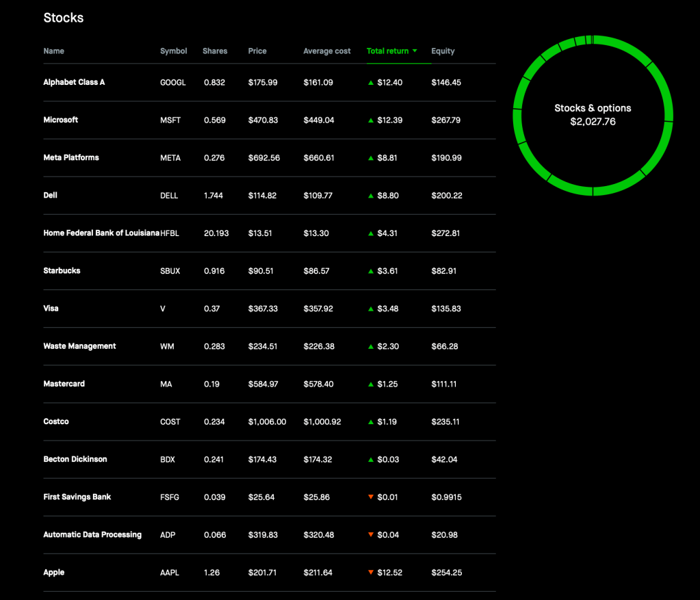
Task: Click green up arrow in Dell return
Action: pos(371,196)
